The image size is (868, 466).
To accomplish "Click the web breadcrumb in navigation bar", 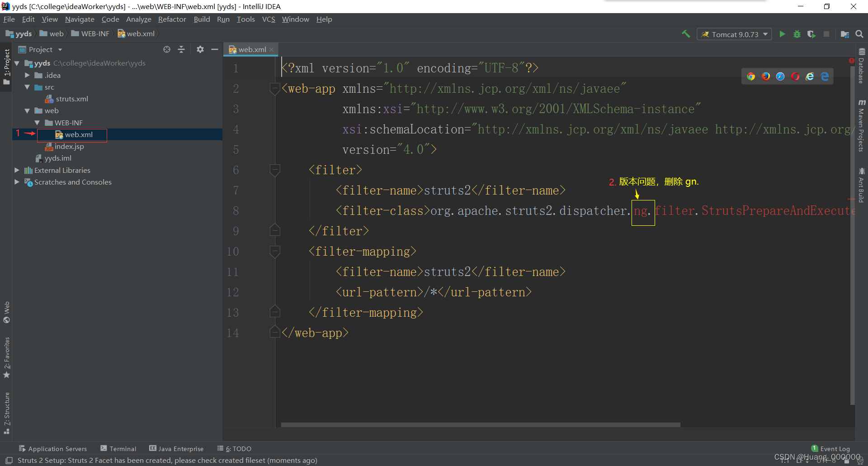I will 52,34.
